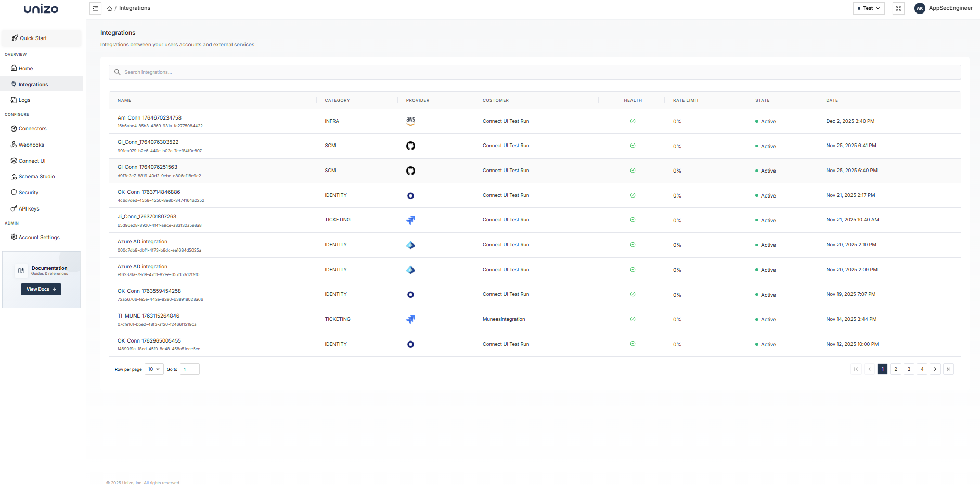Go to the previous page arrow
The width and height of the screenshot is (980, 485).
tap(869, 369)
